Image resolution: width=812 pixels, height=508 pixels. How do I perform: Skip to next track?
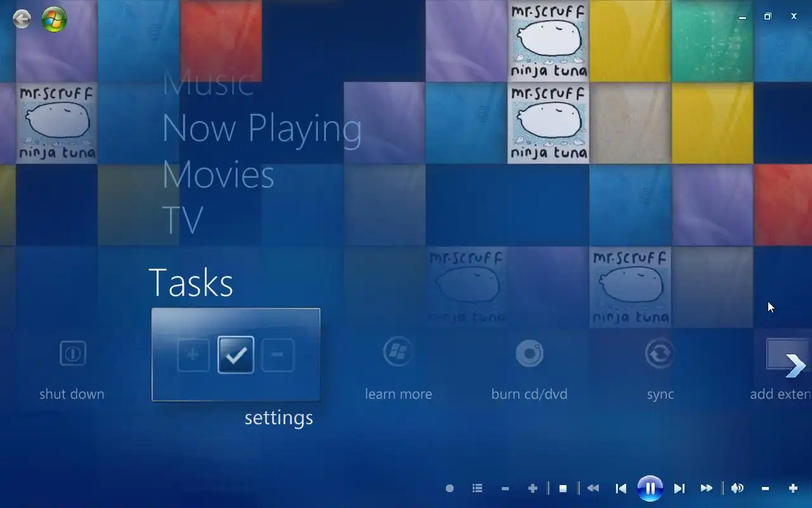tap(679, 488)
